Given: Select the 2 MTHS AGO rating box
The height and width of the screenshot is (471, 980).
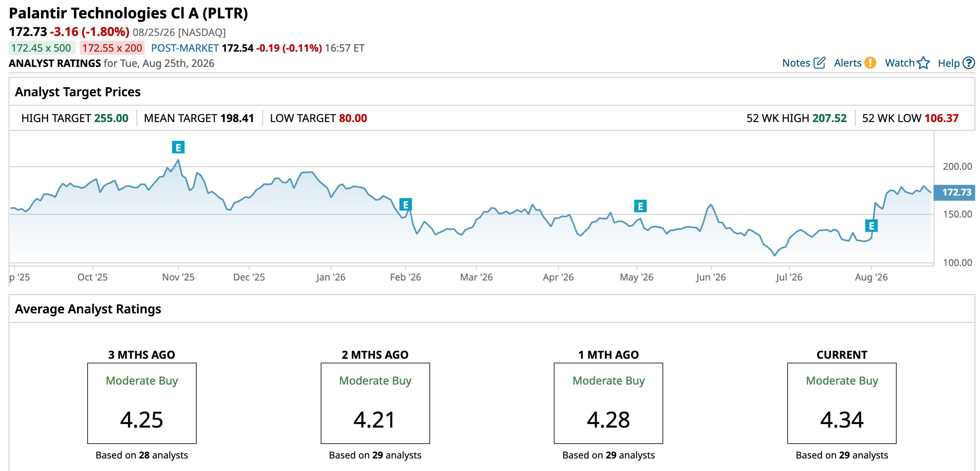Looking at the screenshot, I should pos(375,403).
